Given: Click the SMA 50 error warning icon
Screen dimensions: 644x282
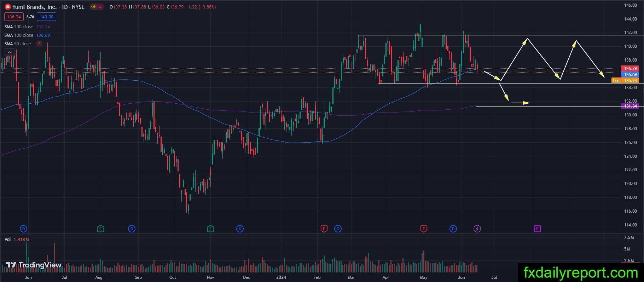Looking at the screenshot, I should 39,44.
